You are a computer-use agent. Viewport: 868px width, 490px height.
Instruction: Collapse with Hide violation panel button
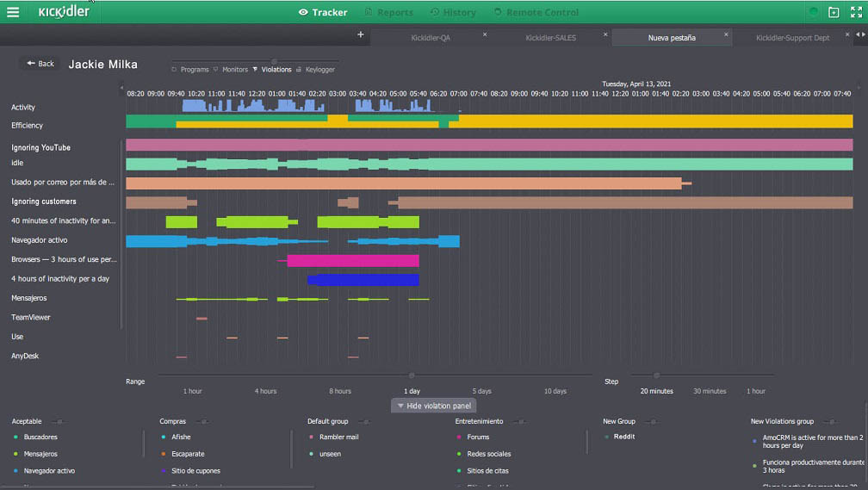pyautogui.click(x=434, y=406)
